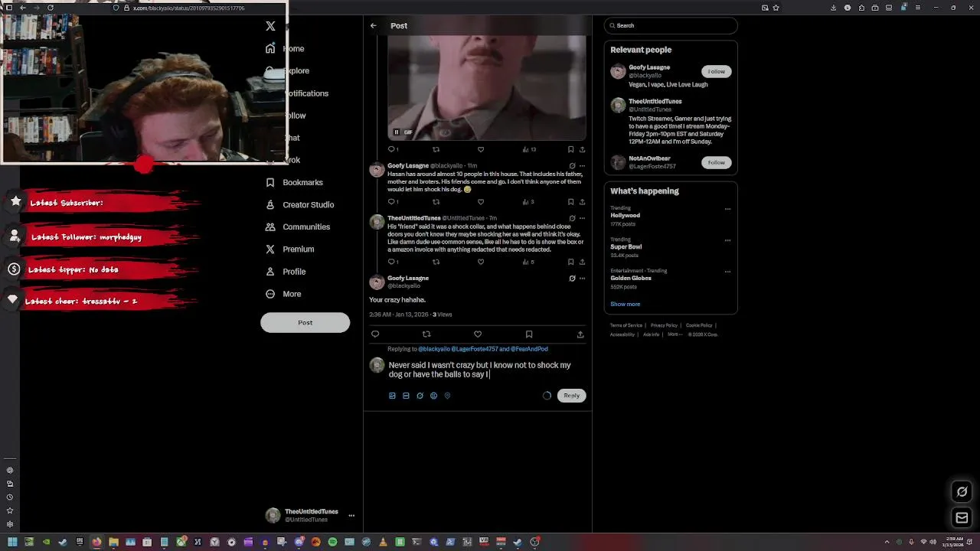980x551 pixels.
Task: Enhance reply with Grok icon
Action: (420, 396)
